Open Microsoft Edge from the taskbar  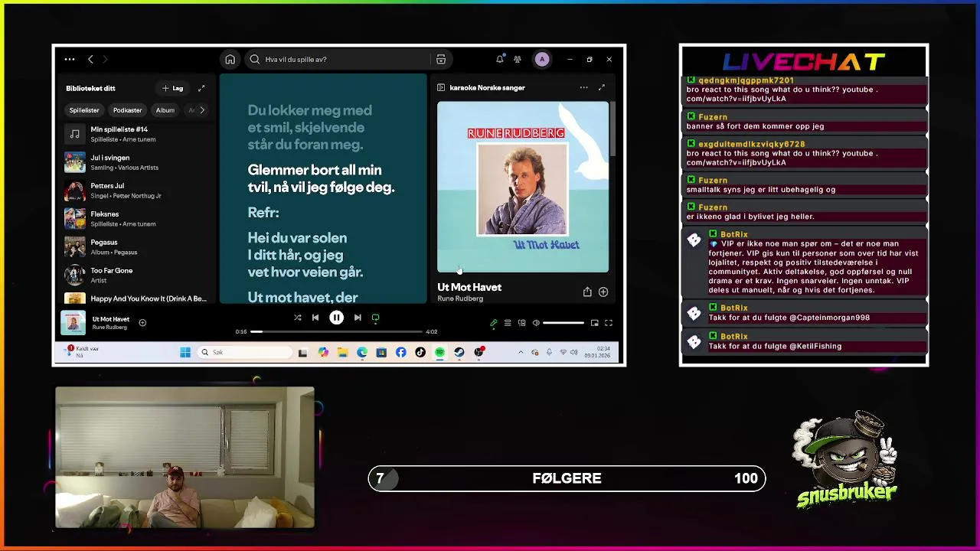tap(361, 353)
